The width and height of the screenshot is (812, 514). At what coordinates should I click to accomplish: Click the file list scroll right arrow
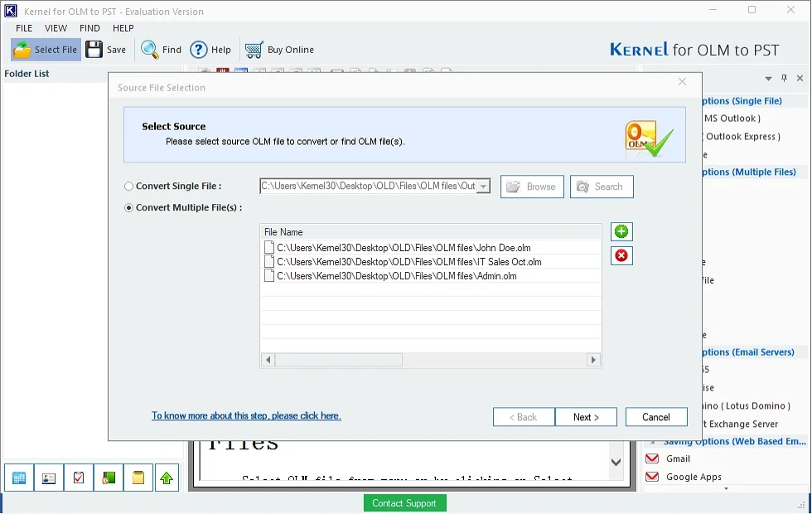[x=593, y=360]
